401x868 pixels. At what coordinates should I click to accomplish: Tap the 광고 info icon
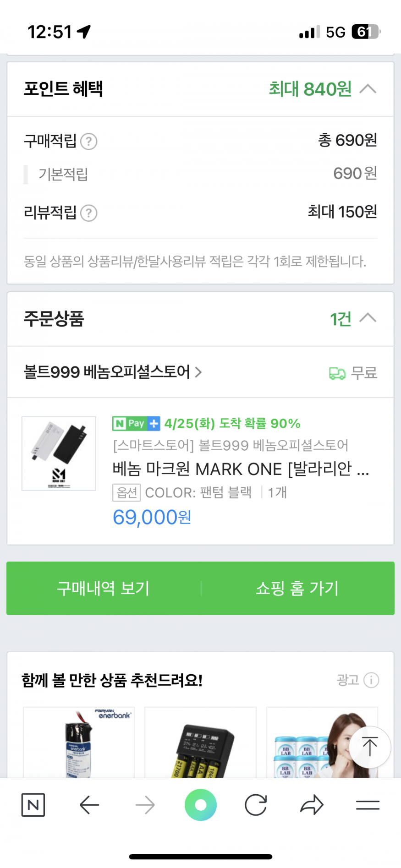[371, 680]
